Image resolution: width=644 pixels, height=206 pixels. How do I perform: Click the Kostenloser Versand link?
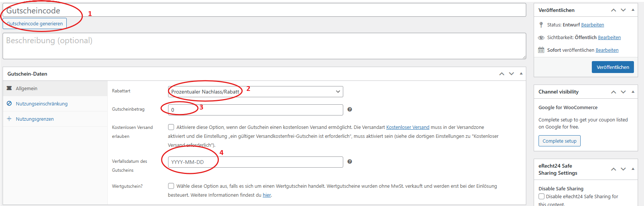tap(408, 127)
